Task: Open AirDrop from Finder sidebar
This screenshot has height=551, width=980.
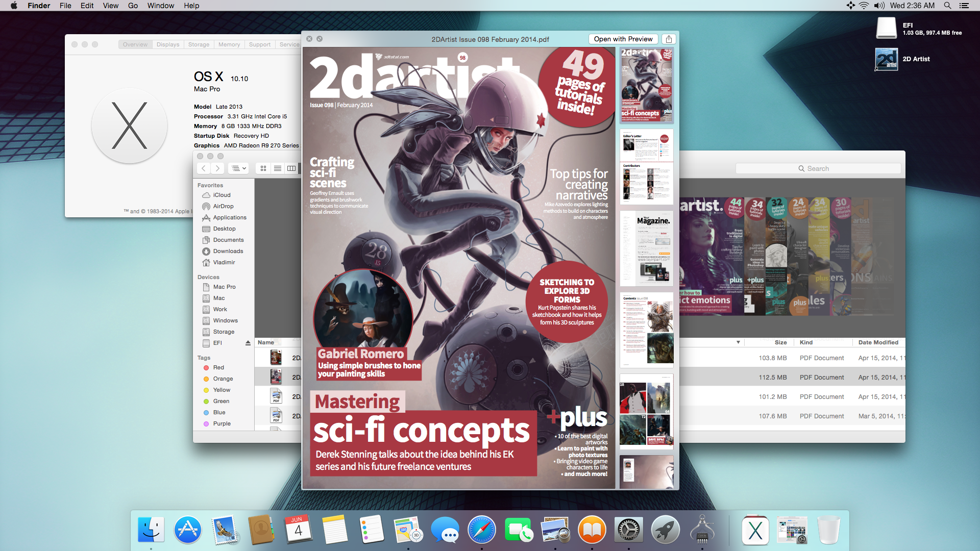Action: [223, 206]
